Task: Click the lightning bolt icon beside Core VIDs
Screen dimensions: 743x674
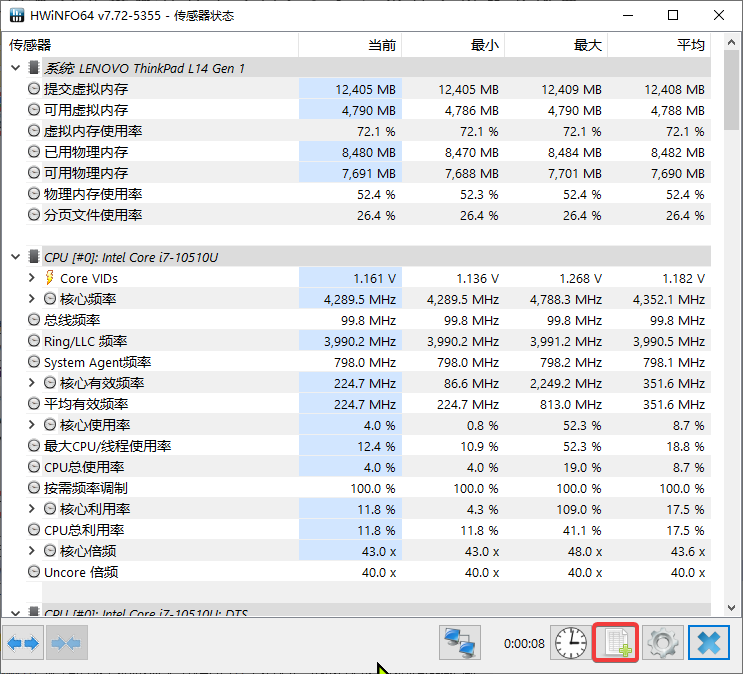Action: tap(48, 278)
